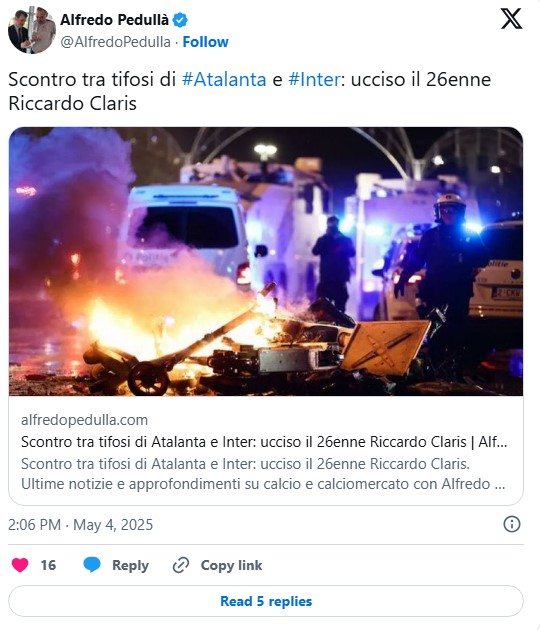Open the article card headline

tap(264, 442)
